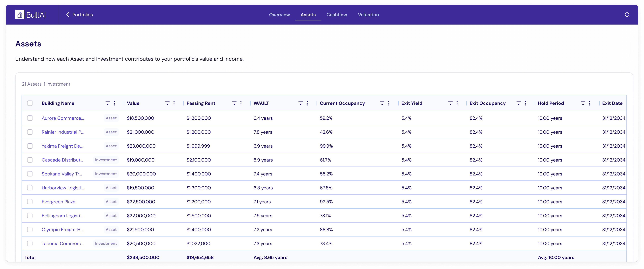Check the Aurora Commerce row checkbox
Image resolution: width=644 pixels, height=269 pixels.
pos(30,118)
